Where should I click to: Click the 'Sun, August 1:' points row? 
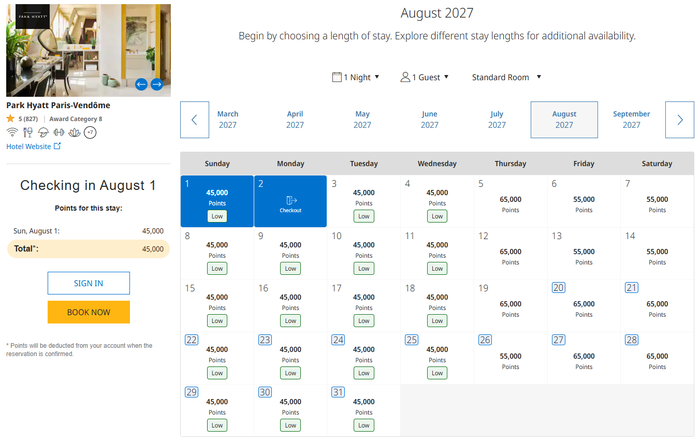click(x=88, y=231)
